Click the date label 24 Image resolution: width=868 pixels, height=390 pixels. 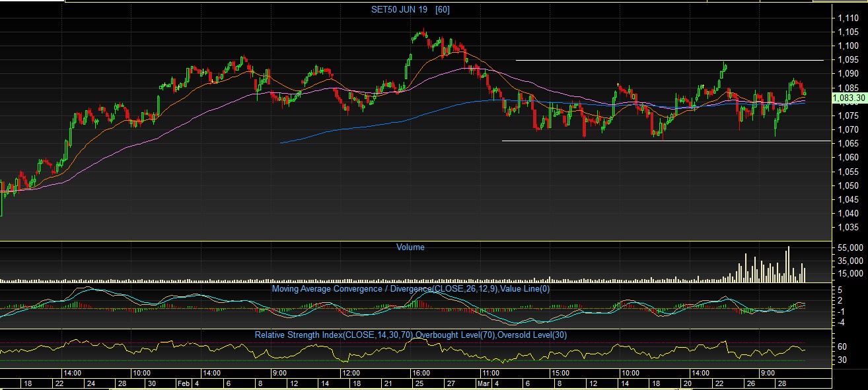pos(90,383)
